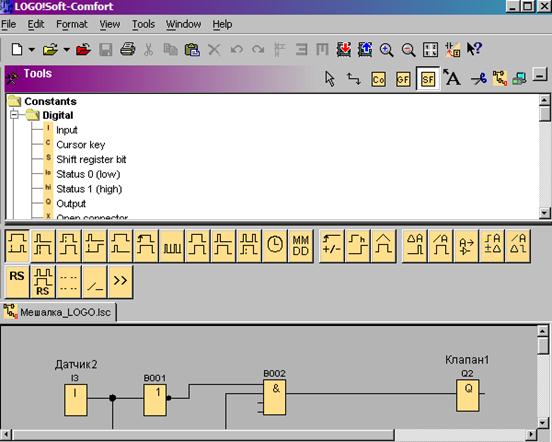Select Input in the tree

(67, 130)
